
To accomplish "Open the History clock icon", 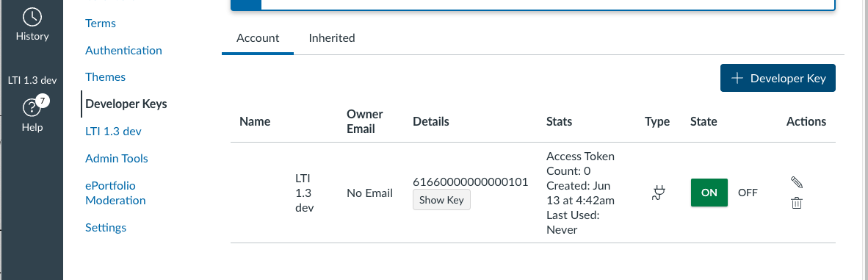I will (x=32, y=17).
